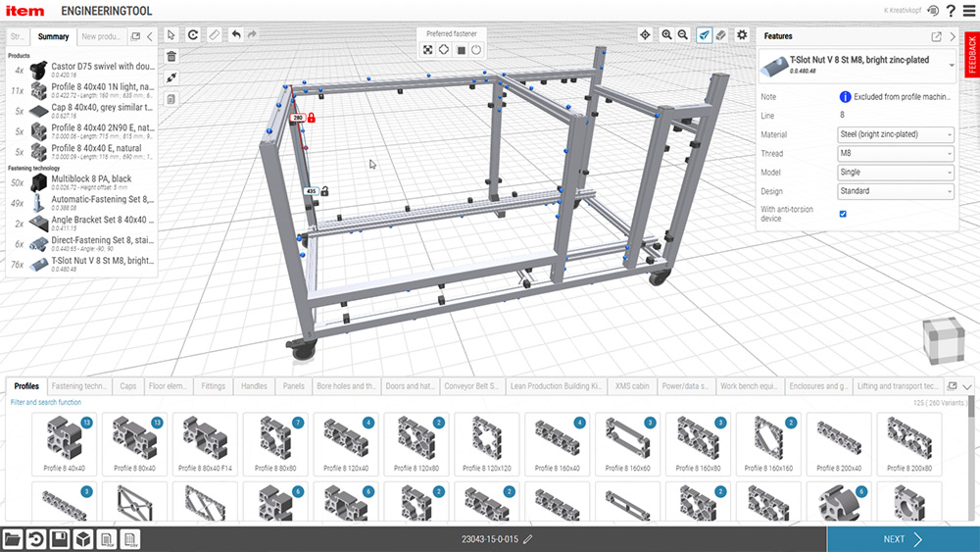Expand the bottom catalog panel chevron

(967, 386)
